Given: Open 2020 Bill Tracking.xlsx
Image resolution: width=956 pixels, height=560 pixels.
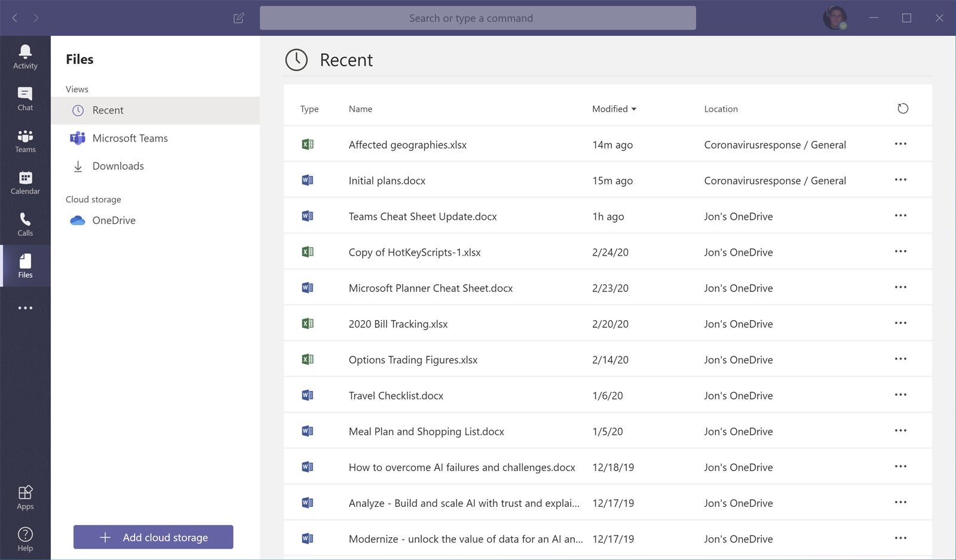Looking at the screenshot, I should pos(398,324).
